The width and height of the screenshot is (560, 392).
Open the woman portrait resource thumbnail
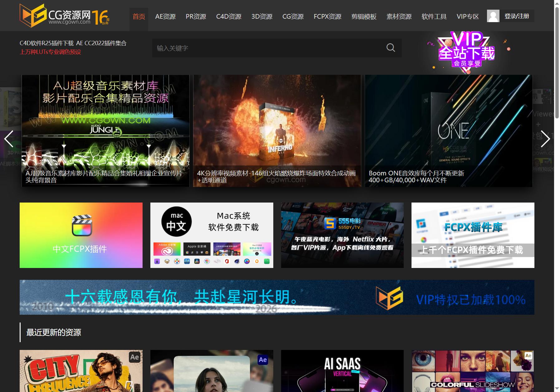(212, 371)
